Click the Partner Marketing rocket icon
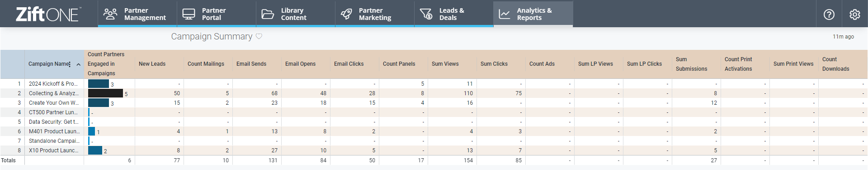Screen dimensions: 868x170 pyautogui.click(x=346, y=14)
